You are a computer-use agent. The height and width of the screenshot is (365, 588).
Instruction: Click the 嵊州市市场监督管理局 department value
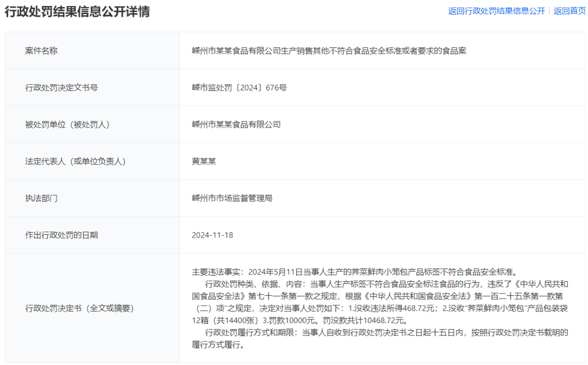(x=232, y=198)
